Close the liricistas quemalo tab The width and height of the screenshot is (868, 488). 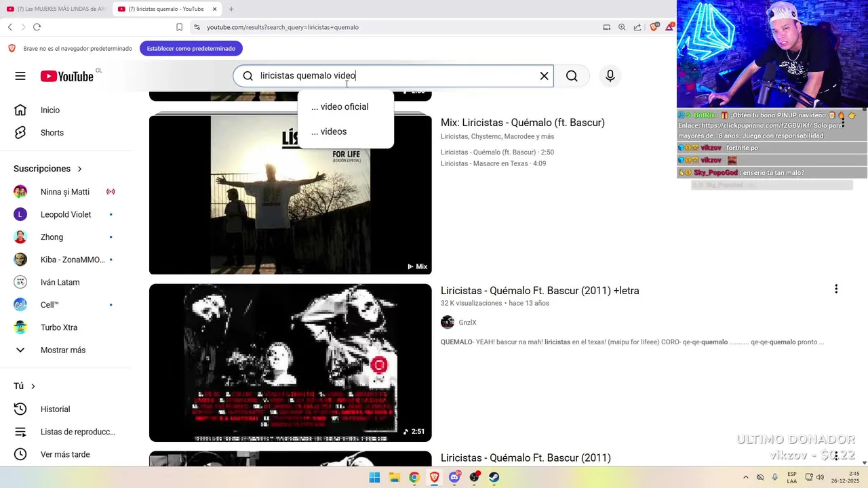(215, 9)
